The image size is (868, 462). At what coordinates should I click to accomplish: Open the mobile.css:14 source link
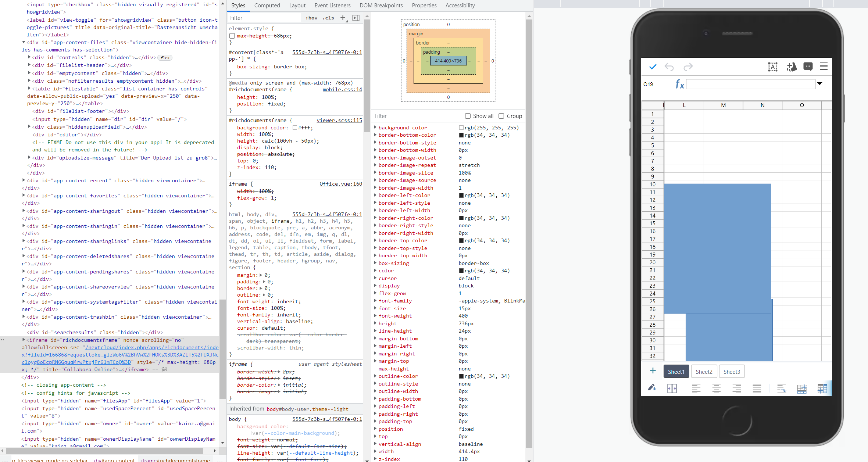tap(342, 89)
